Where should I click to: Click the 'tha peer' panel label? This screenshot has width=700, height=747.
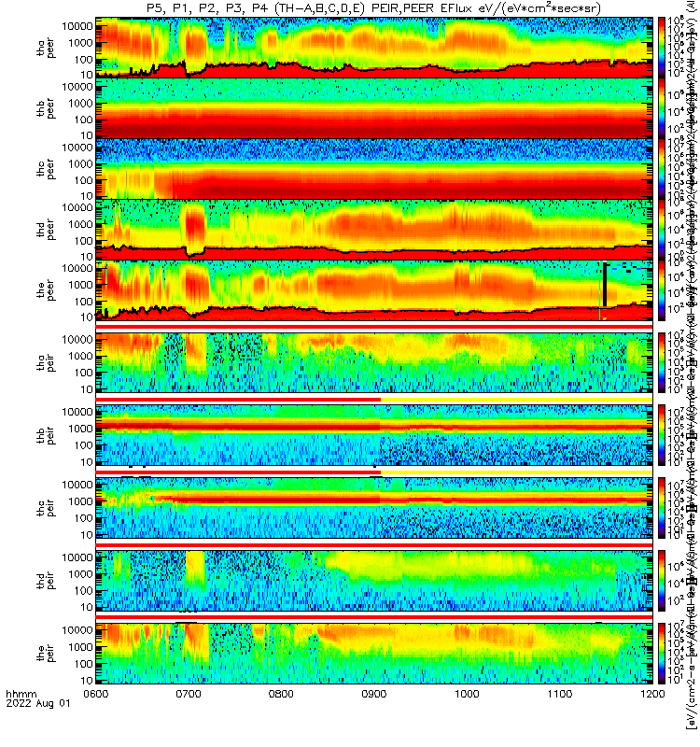click(x=46, y=49)
